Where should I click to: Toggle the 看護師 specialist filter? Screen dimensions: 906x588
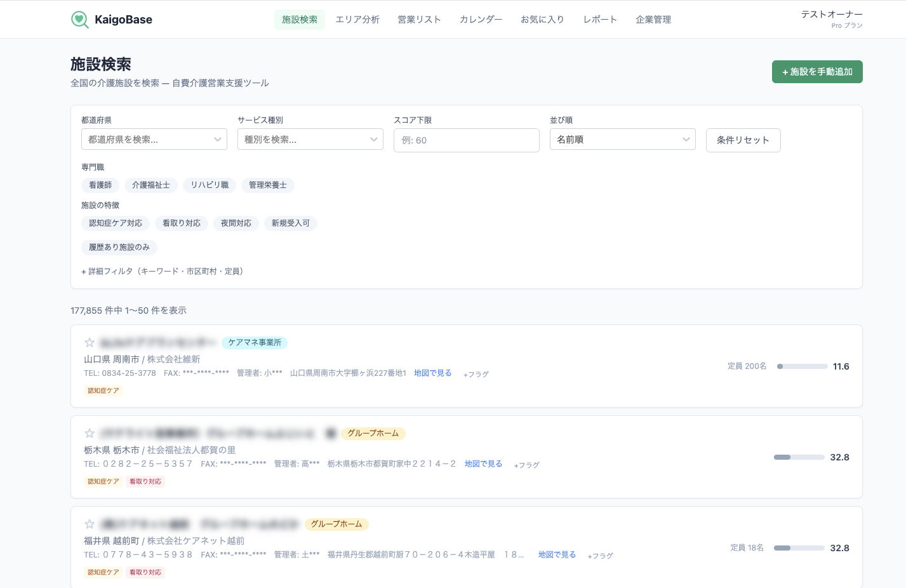click(100, 185)
